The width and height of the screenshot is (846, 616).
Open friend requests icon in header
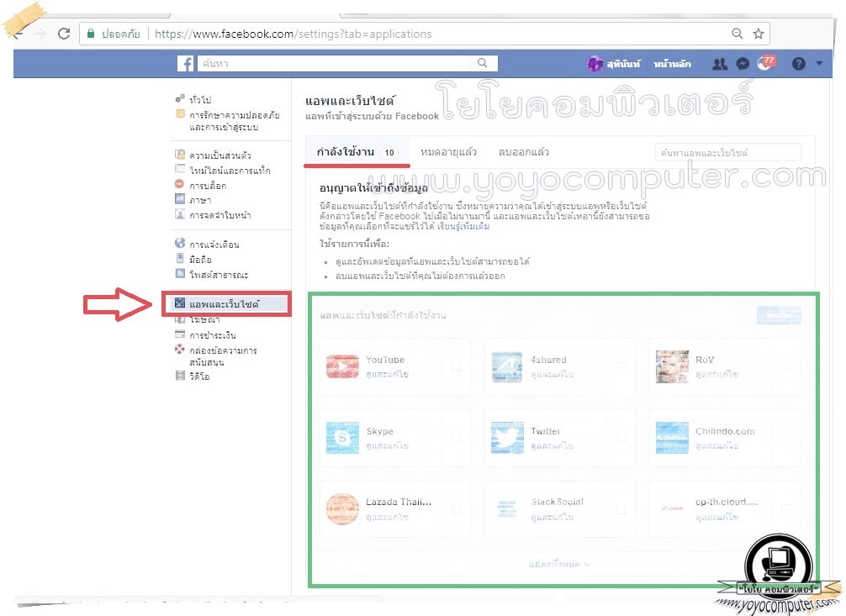pos(720,64)
